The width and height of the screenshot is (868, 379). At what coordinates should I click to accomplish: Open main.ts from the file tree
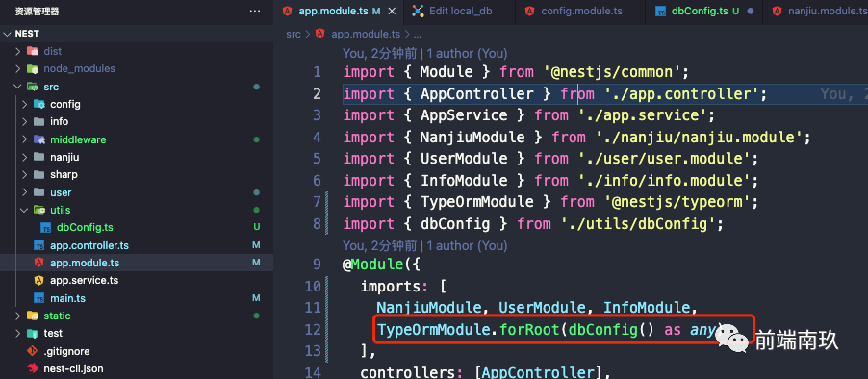click(67, 298)
